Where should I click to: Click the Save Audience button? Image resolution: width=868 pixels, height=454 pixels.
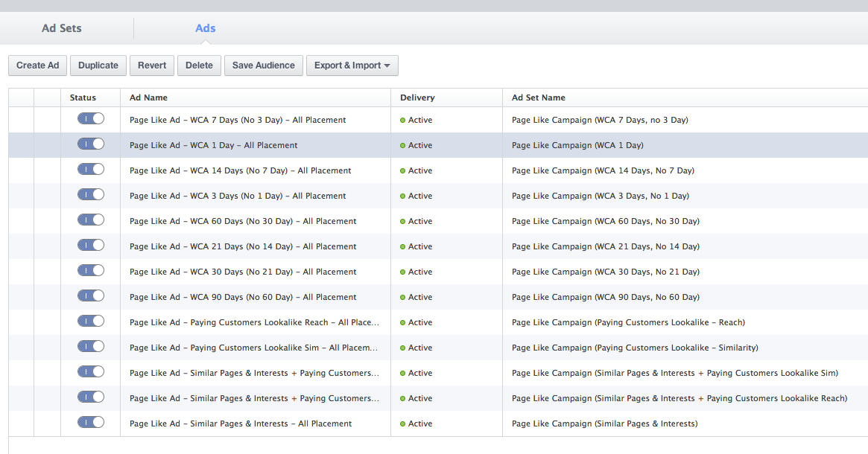(x=264, y=65)
